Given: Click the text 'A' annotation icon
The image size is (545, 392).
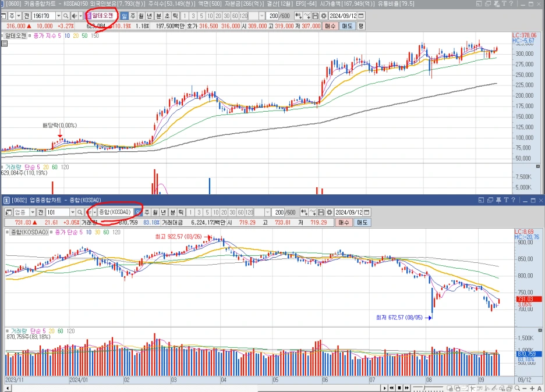Looking at the screenshot, I should click(x=539, y=388).
